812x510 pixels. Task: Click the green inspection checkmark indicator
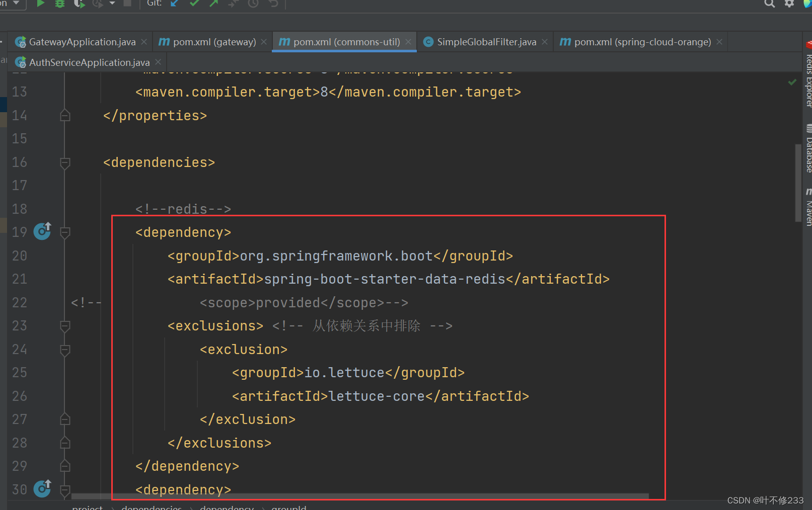792,82
